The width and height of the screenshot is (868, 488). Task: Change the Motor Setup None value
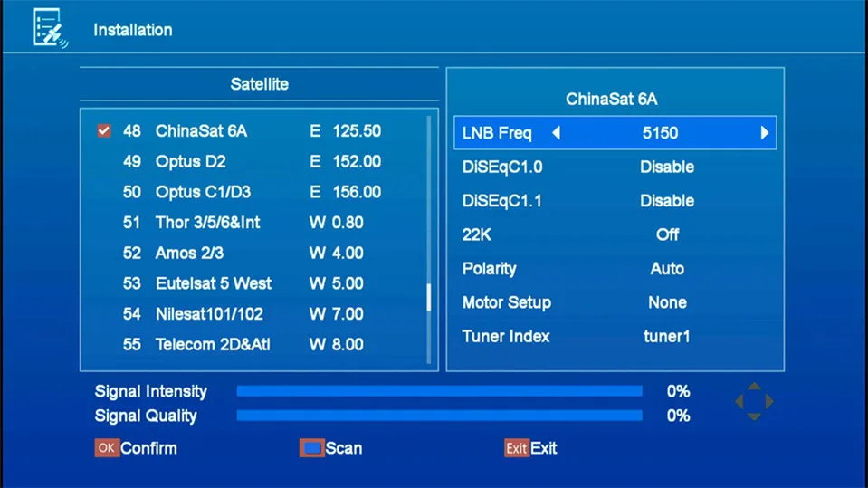pos(667,302)
